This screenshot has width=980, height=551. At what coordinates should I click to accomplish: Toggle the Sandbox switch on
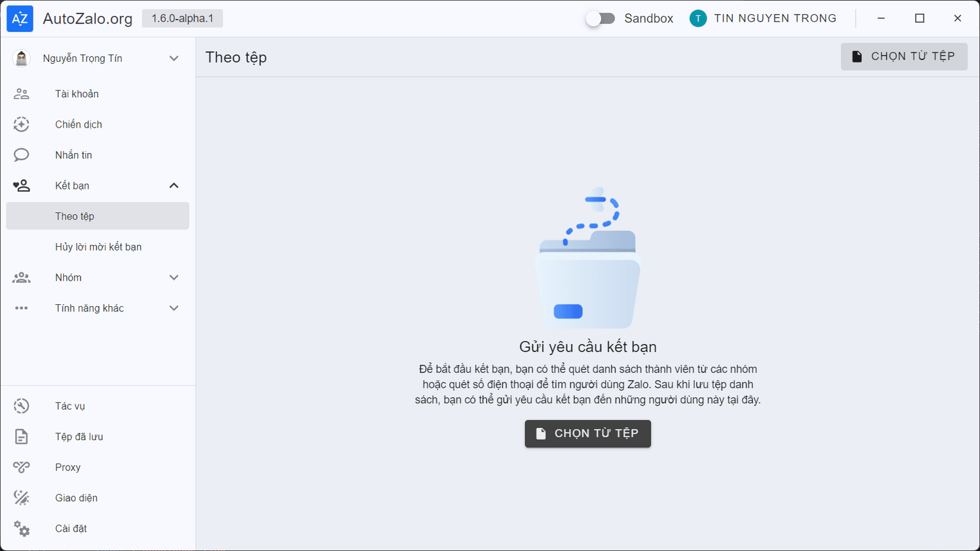tap(600, 18)
